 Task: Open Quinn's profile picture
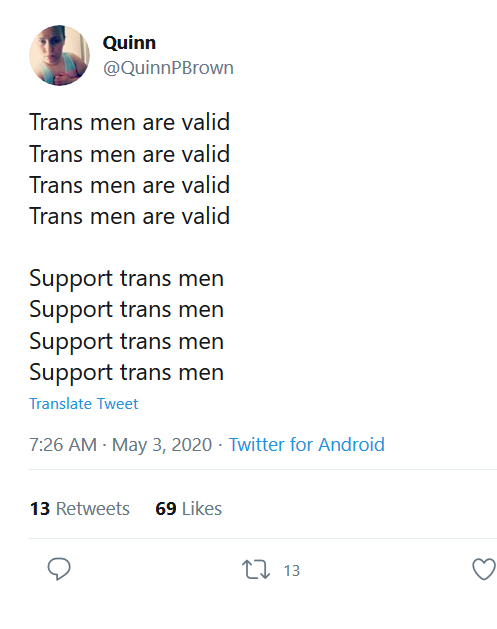click(59, 55)
